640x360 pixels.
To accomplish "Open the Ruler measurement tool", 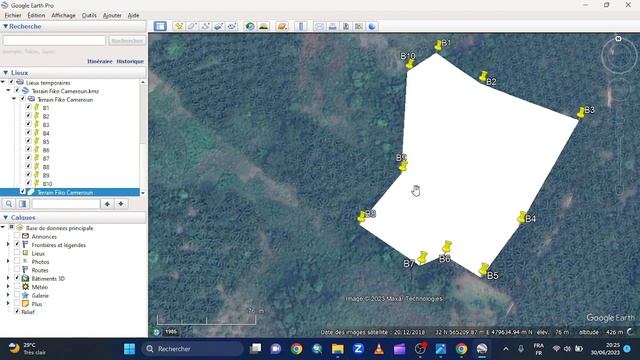I will coord(301,26).
